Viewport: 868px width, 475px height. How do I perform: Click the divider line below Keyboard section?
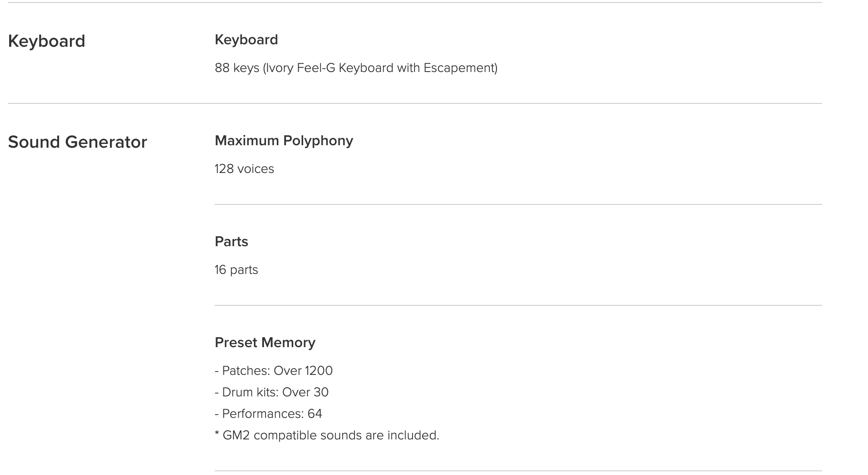click(415, 103)
